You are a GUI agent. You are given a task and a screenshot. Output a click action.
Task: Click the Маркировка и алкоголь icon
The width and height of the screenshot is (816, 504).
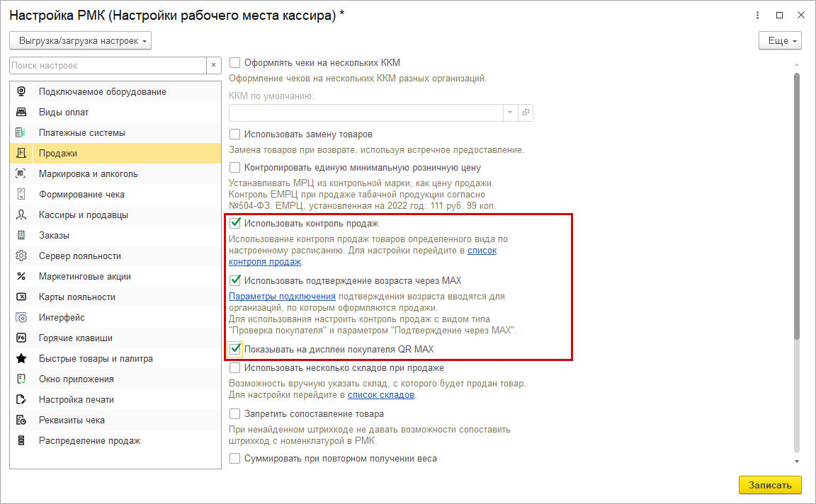[21, 173]
